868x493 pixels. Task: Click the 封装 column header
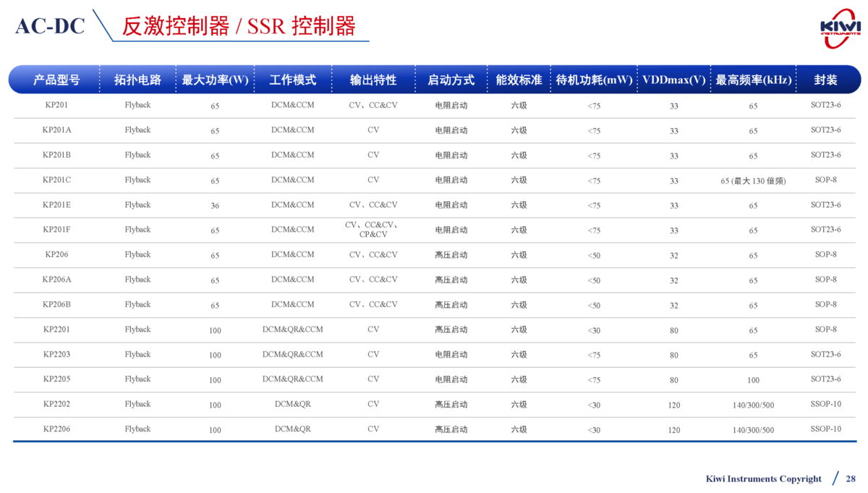pyautogui.click(x=825, y=80)
